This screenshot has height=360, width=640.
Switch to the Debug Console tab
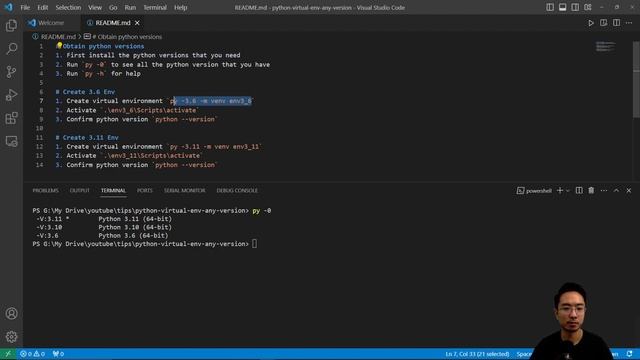(237, 191)
